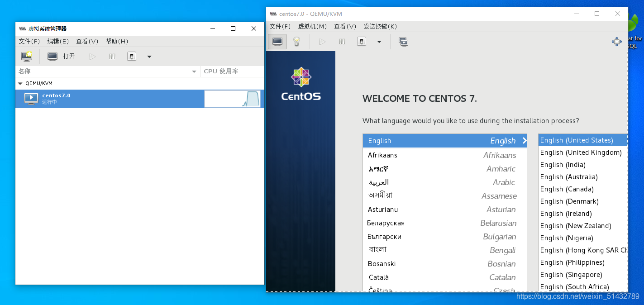Click the snapshots management icon
Image resolution: width=644 pixels, height=305 pixels.
(x=403, y=42)
